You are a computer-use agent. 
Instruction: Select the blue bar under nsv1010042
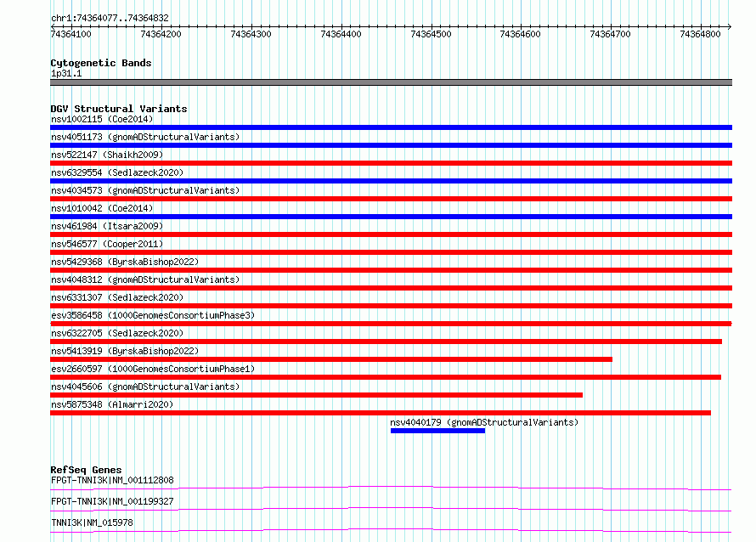[x=391, y=217]
